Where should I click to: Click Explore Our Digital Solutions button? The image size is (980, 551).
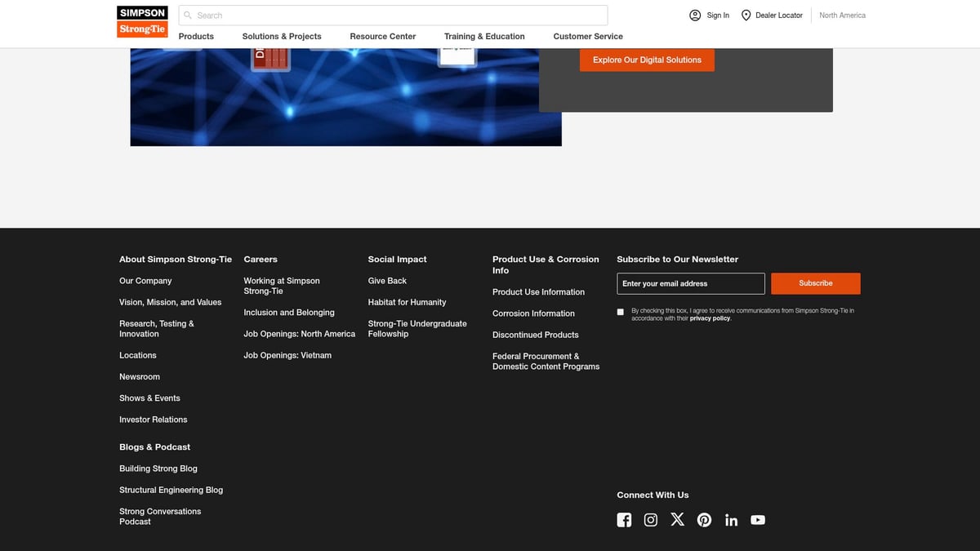tap(647, 60)
